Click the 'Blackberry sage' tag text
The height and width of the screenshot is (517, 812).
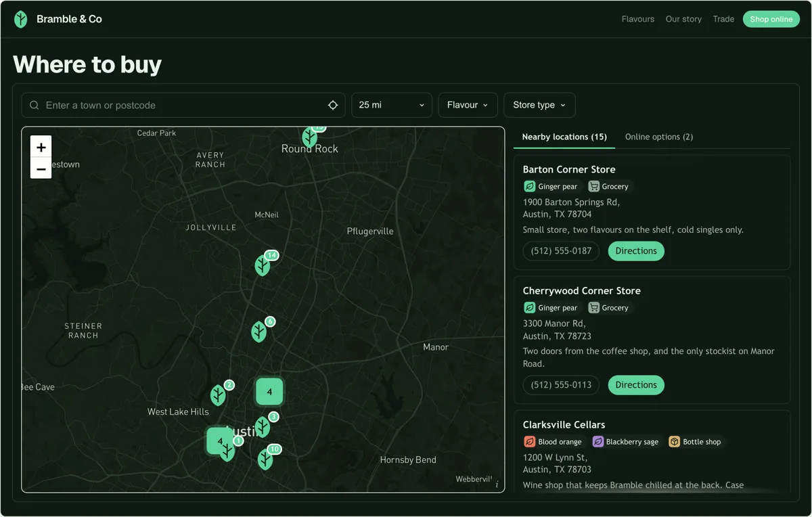point(632,441)
